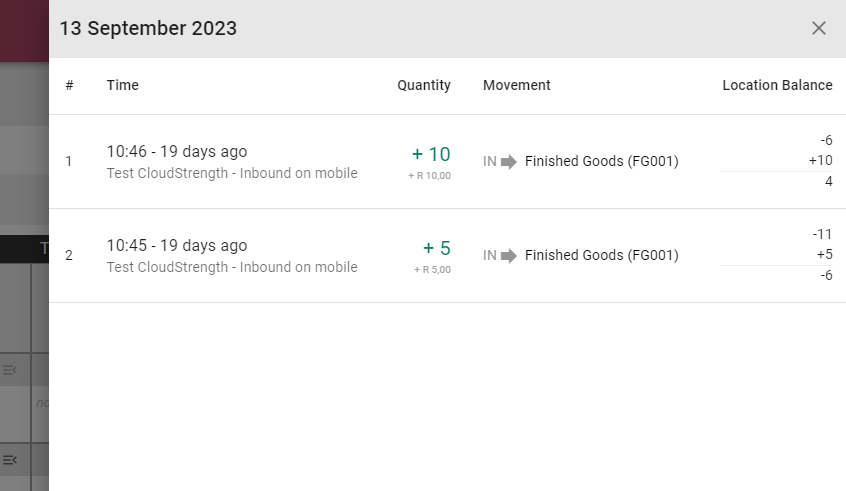Close the 13 September 2023 panel
The width and height of the screenshot is (846, 491).
click(x=818, y=28)
